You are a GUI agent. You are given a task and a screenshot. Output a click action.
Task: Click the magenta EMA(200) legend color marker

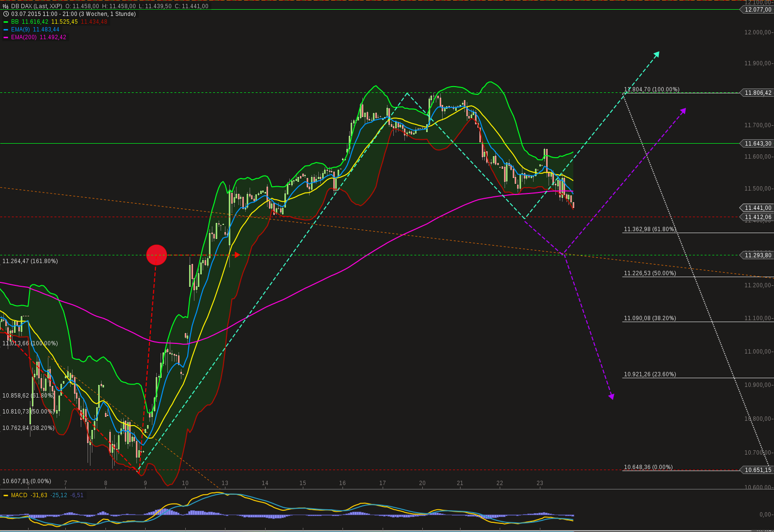[x=6, y=37]
